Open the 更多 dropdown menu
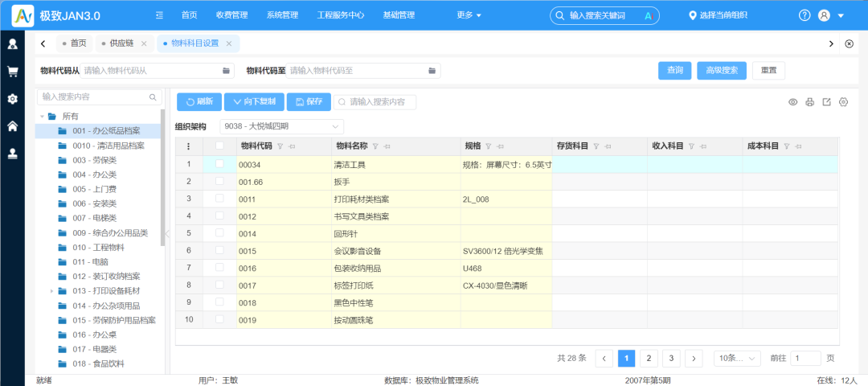Image resolution: width=868 pixels, height=386 pixels. coord(469,15)
